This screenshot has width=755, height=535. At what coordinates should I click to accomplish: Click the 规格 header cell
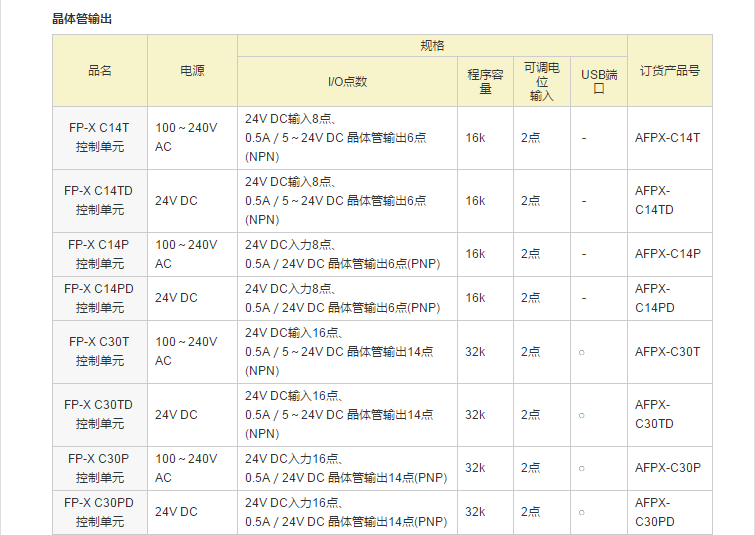tap(432, 45)
